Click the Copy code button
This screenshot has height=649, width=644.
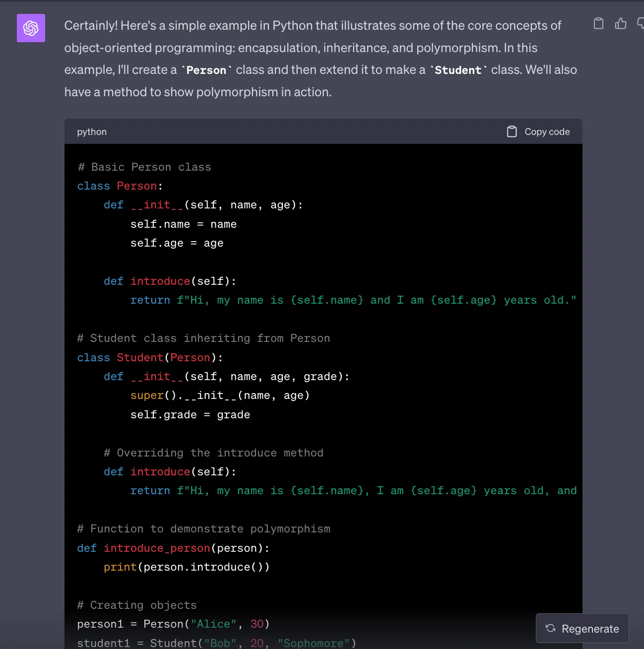click(x=538, y=131)
